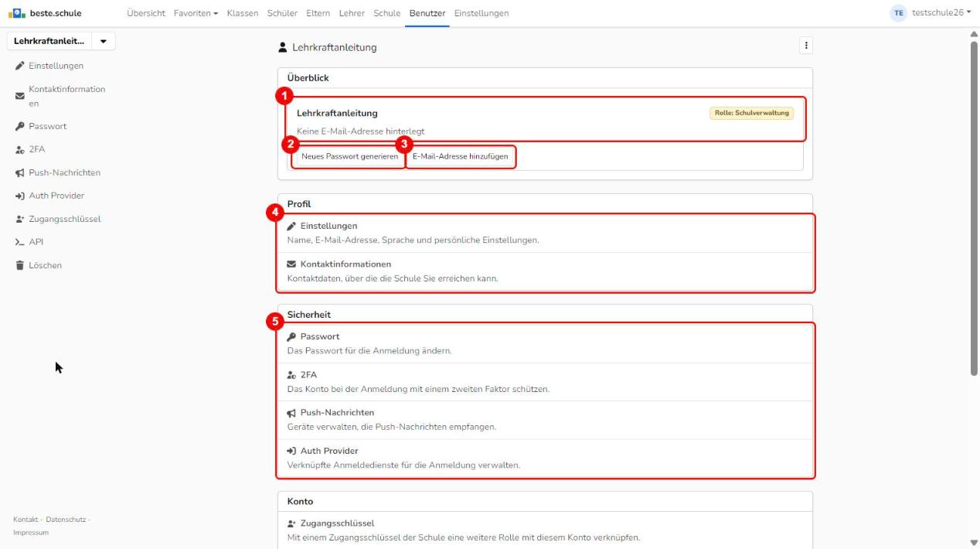Click the Neues Passwort generieren button

tap(349, 156)
